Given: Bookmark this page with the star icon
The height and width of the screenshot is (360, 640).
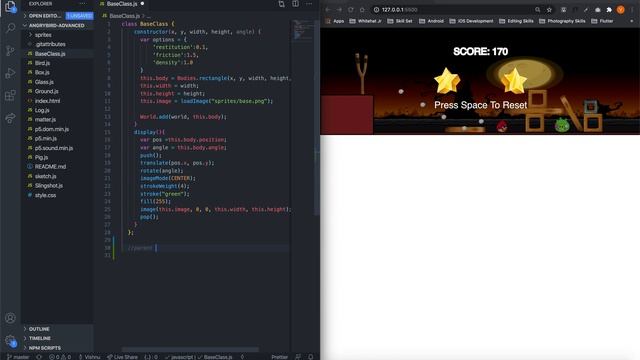Looking at the screenshot, I should click(549, 10).
